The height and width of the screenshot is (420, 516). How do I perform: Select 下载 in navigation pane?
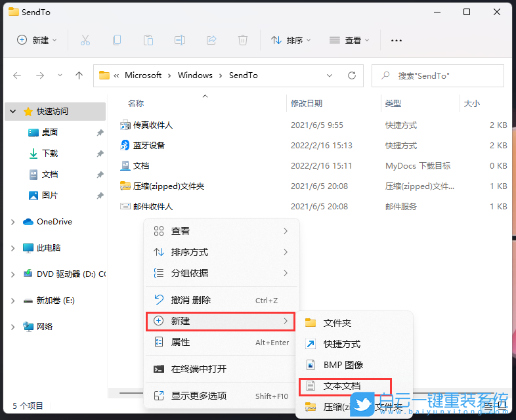click(x=50, y=154)
